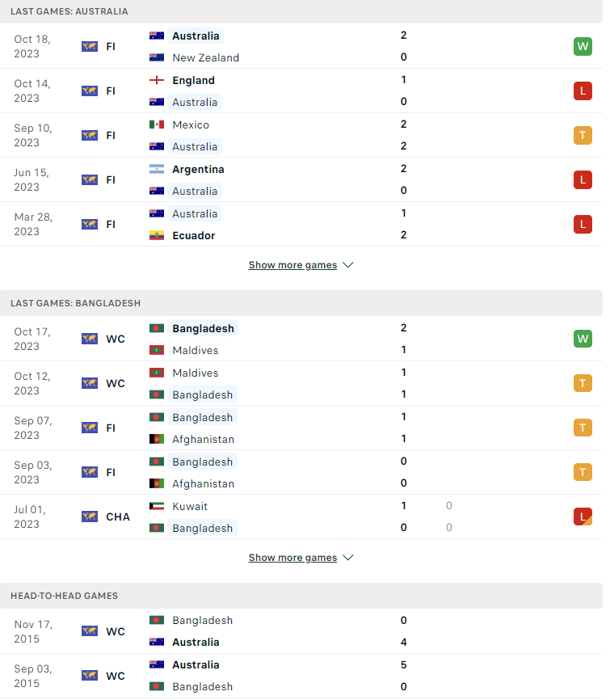The image size is (610, 700).
Task: Click the England flag icon
Action: coord(157,80)
